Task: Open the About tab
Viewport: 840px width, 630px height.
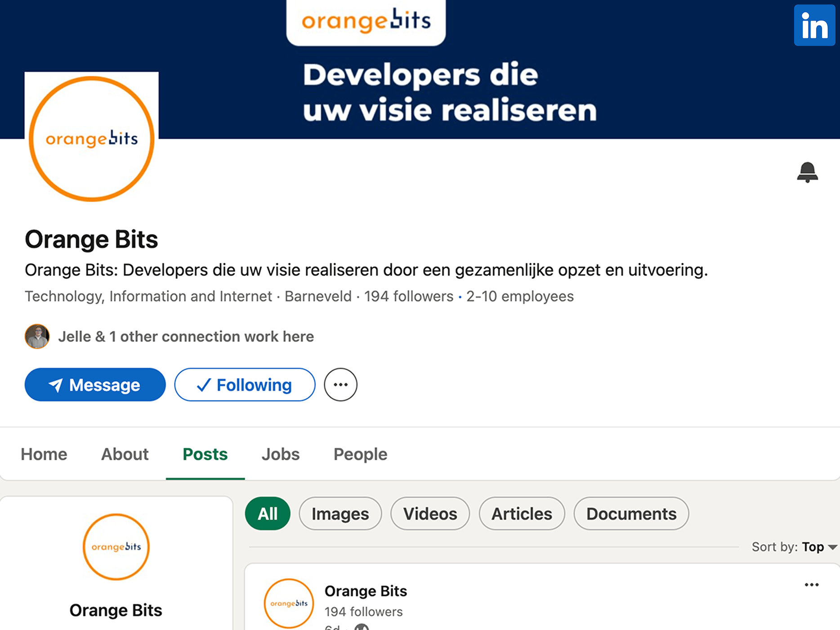Action: pos(125,454)
